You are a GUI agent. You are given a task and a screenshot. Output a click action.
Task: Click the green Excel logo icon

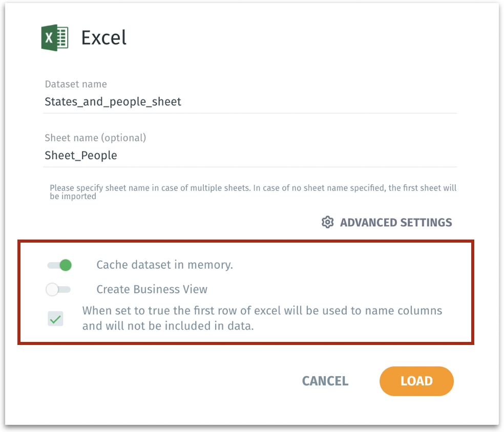pos(55,38)
